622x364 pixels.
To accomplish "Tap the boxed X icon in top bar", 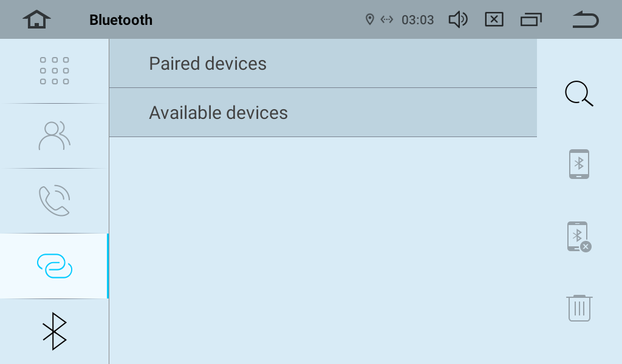I will (494, 20).
